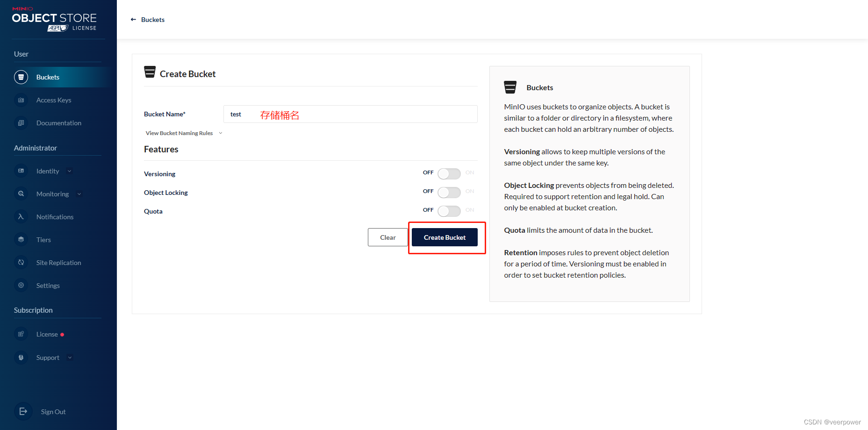Open Site Replication page

tap(58, 263)
